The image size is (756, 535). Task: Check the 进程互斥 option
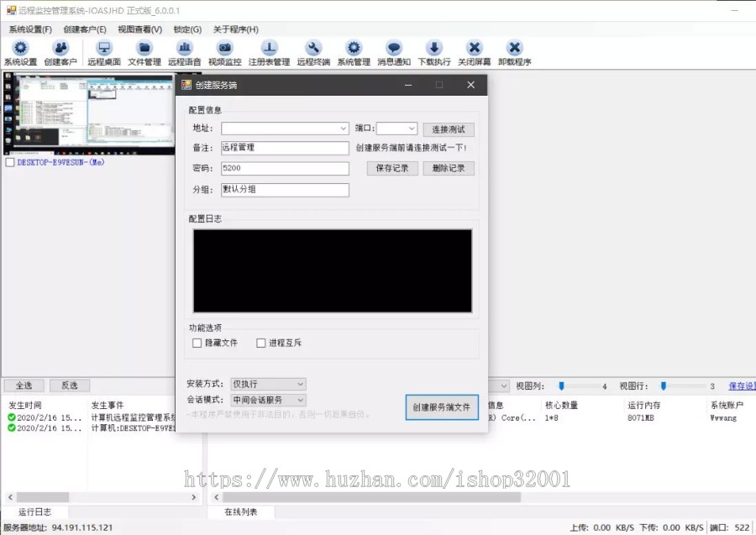click(260, 343)
